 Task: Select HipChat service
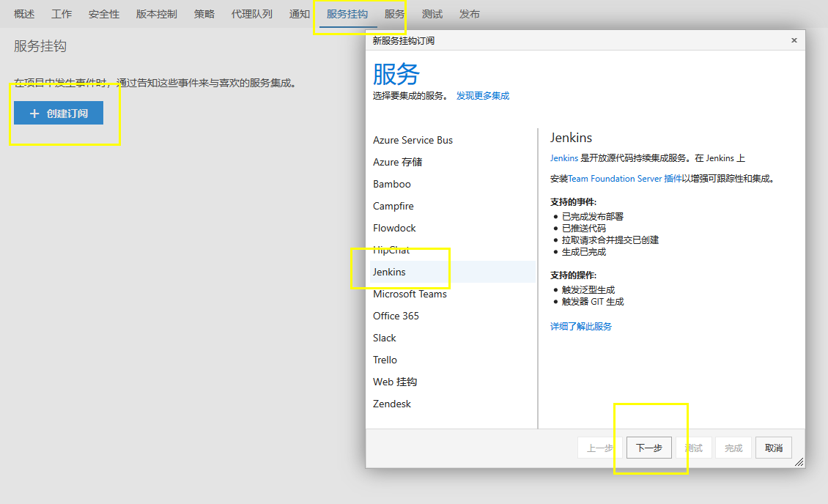[x=453, y=250]
